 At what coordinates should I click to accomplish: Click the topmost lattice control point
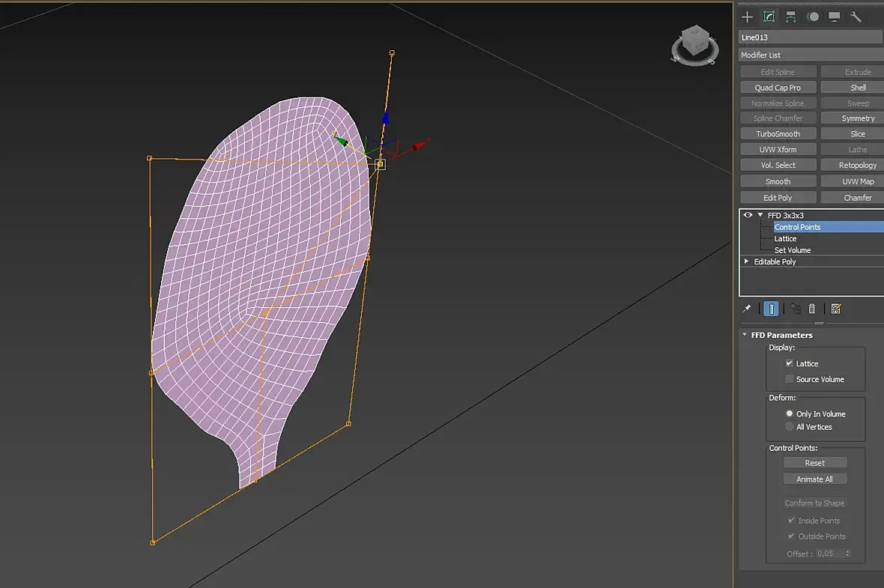coord(392,53)
